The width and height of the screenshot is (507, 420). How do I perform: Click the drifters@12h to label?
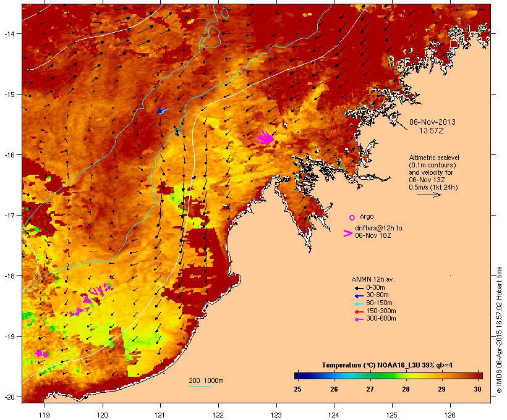pyautogui.click(x=378, y=228)
